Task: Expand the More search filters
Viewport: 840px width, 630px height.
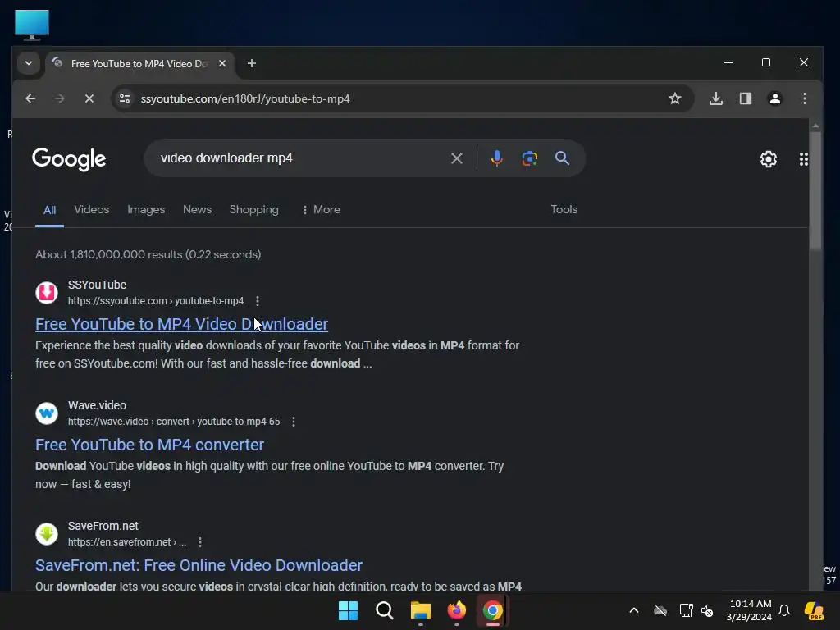Action: (x=321, y=209)
